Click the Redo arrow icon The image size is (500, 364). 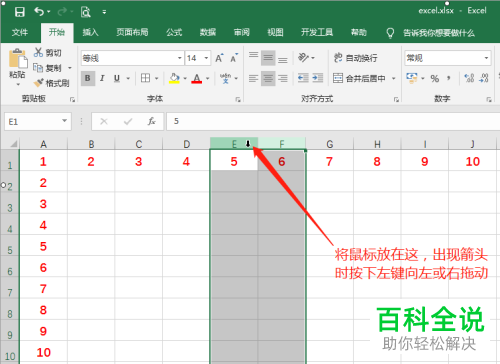(62, 12)
